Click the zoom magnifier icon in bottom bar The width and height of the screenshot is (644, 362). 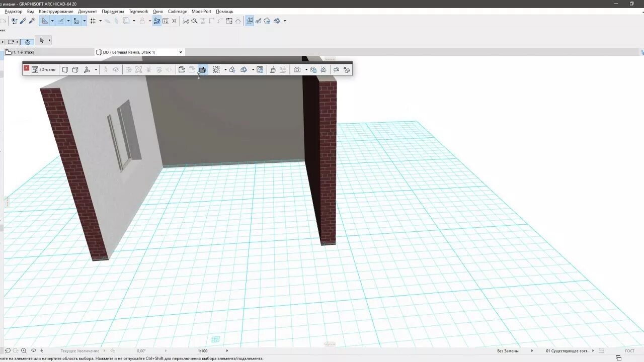[24, 351]
